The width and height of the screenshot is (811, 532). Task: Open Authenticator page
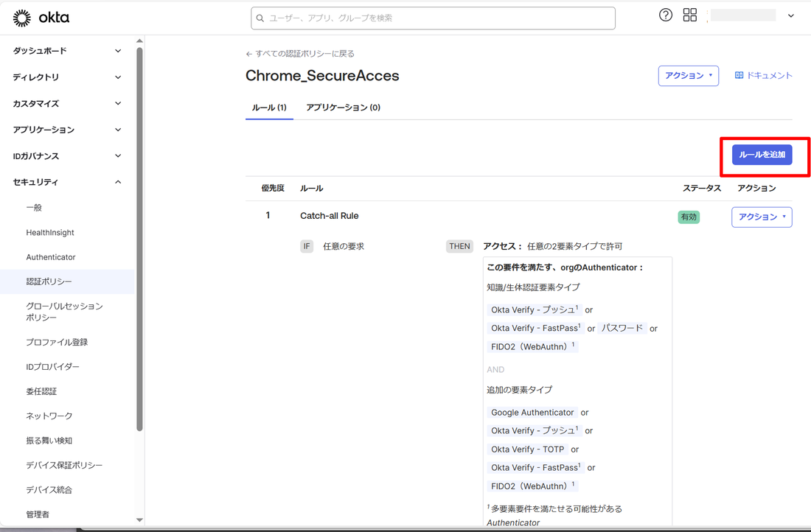click(x=51, y=257)
